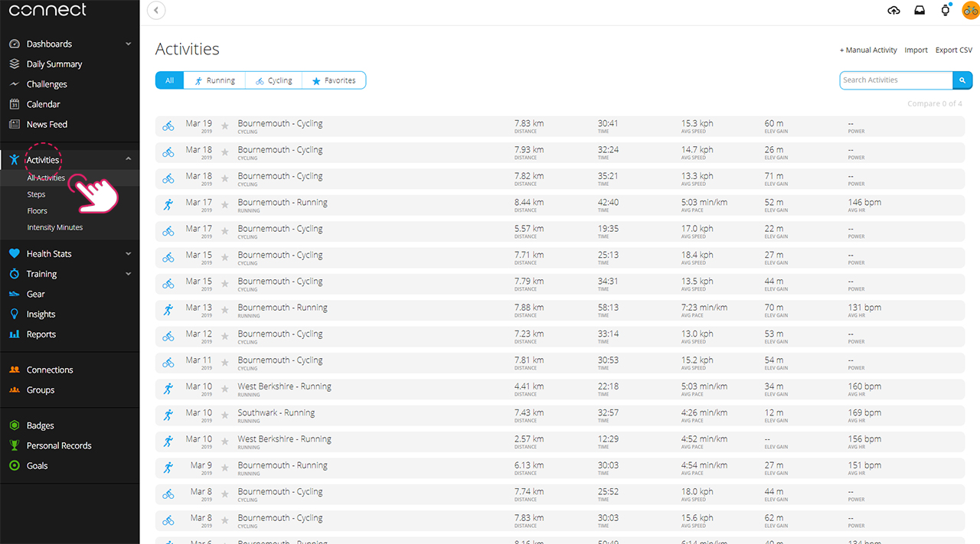Open Training sidebar item
The image size is (980, 544).
41,274
